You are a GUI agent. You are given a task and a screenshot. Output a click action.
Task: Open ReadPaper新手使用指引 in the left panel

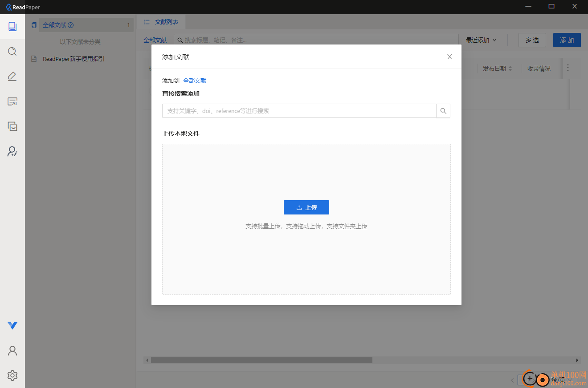click(73, 59)
